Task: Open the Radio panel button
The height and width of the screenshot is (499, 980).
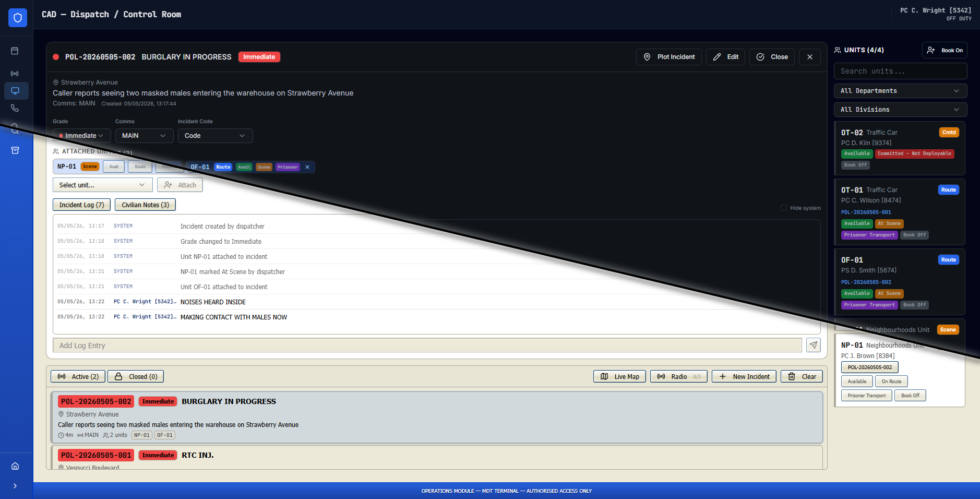Action: 679,376
